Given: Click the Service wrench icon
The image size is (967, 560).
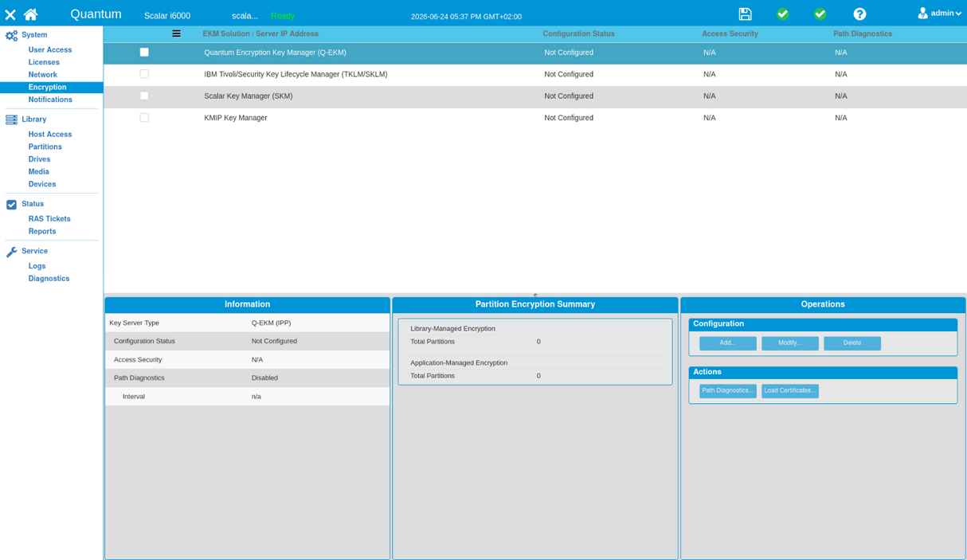Looking at the screenshot, I should 11,252.
